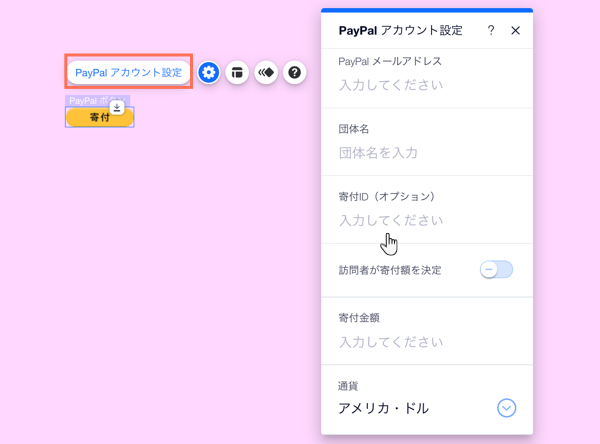Close the PayPal アカウント設定 panel
The image size is (600, 444).
pyautogui.click(x=515, y=30)
